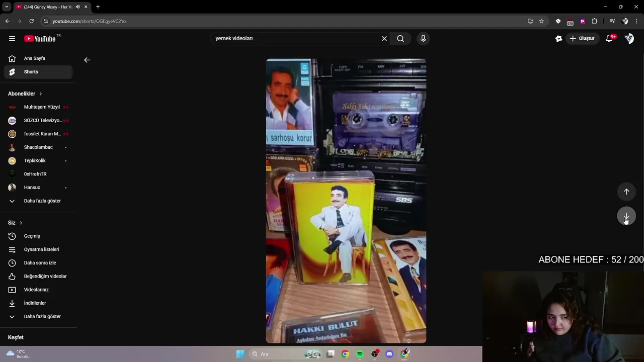The width and height of the screenshot is (644, 362).
Task: Open a new browser tab
Action: [x=98, y=7]
